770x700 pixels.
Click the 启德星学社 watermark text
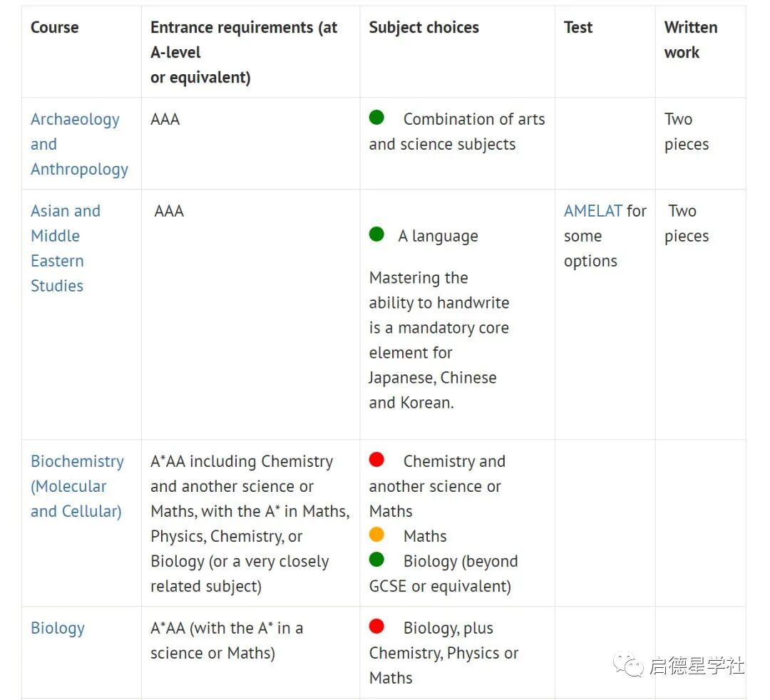[x=696, y=666]
